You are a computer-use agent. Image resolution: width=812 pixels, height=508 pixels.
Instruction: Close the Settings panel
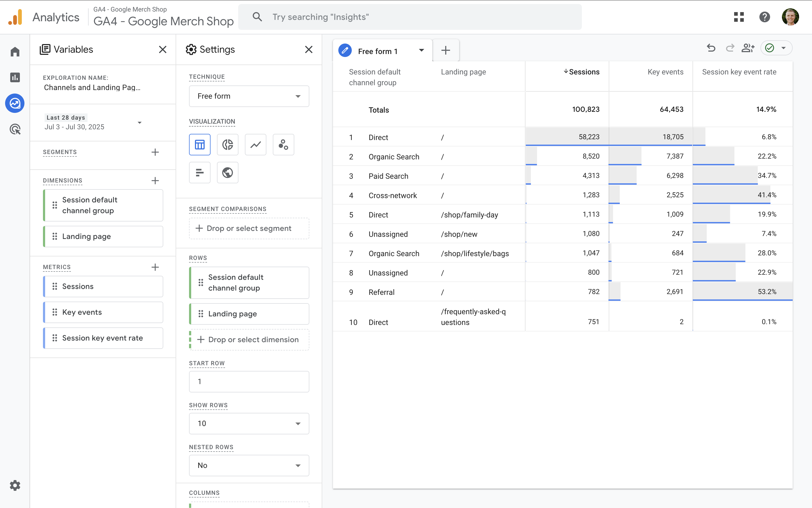309,49
